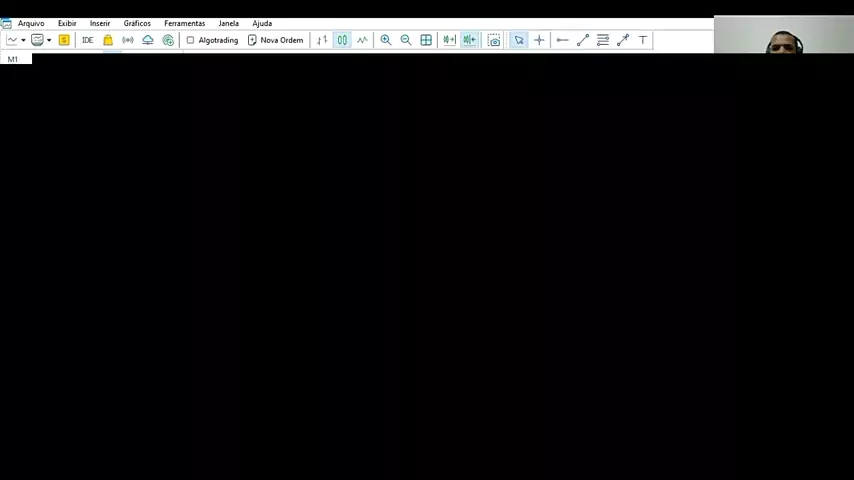The image size is (854, 480).
Task: Open the Ferramentas menu
Action: point(184,23)
